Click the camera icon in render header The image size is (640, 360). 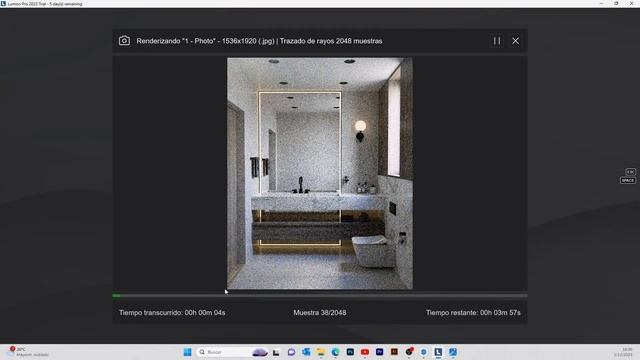tap(124, 41)
